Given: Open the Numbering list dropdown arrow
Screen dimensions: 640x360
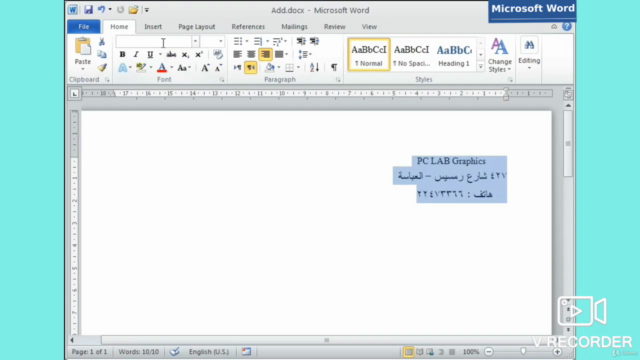Looking at the screenshot, I should (x=267, y=41).
